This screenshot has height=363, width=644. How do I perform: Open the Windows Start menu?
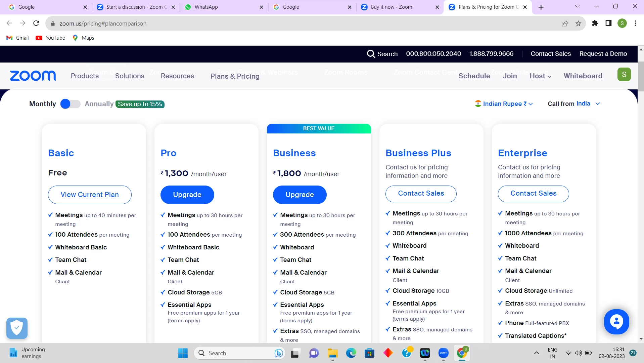[x=183, y=353]
